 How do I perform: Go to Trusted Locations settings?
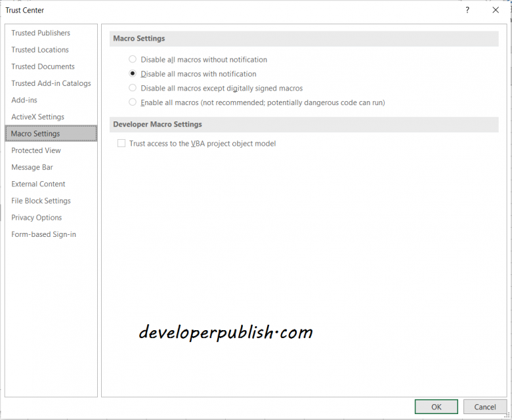(40, 50)
